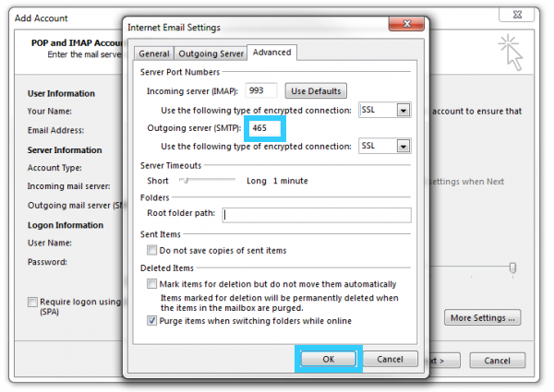Cancel the Internet Email Settings dialog

(391, 359)
